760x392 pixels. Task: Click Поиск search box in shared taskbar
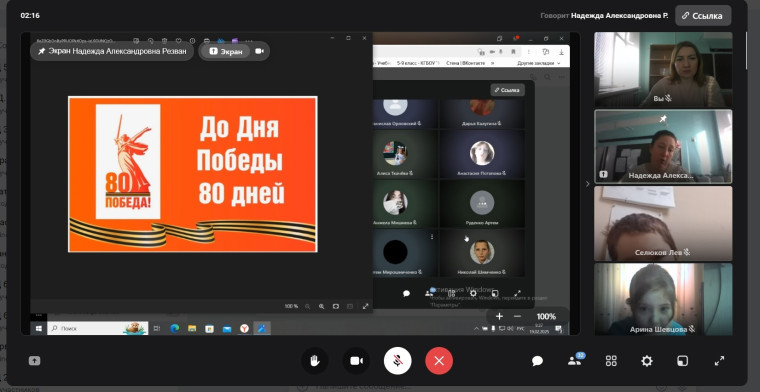coord(97,329)
